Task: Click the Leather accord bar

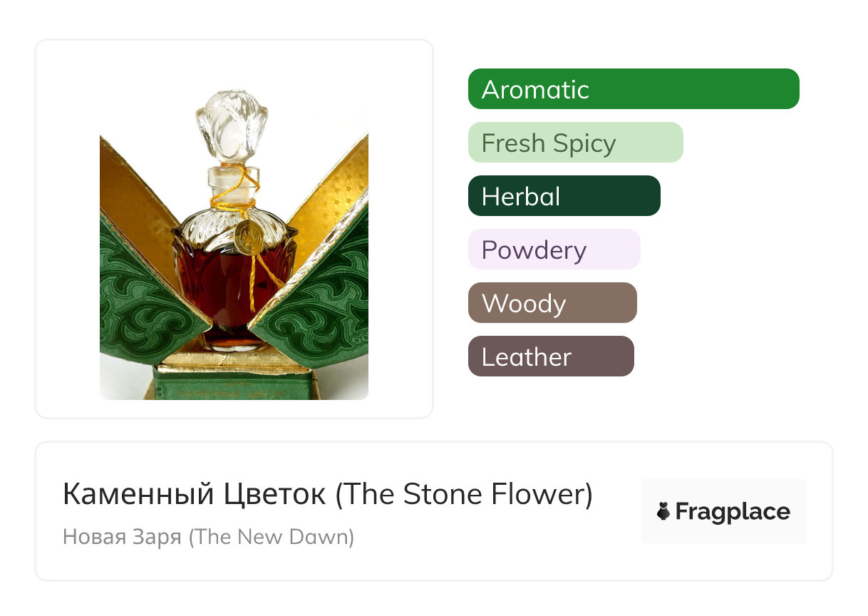Action: point(551,356)
